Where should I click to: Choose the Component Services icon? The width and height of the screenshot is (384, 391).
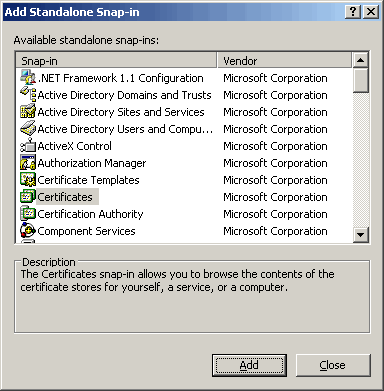point(28,231)
